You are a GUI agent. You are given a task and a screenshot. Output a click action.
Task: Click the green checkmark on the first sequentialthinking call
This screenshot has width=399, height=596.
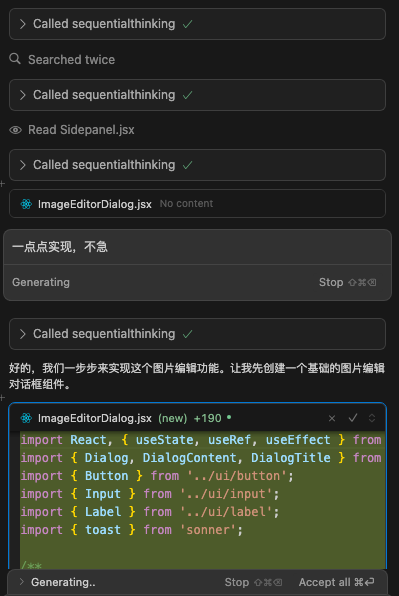pos(187,24)
